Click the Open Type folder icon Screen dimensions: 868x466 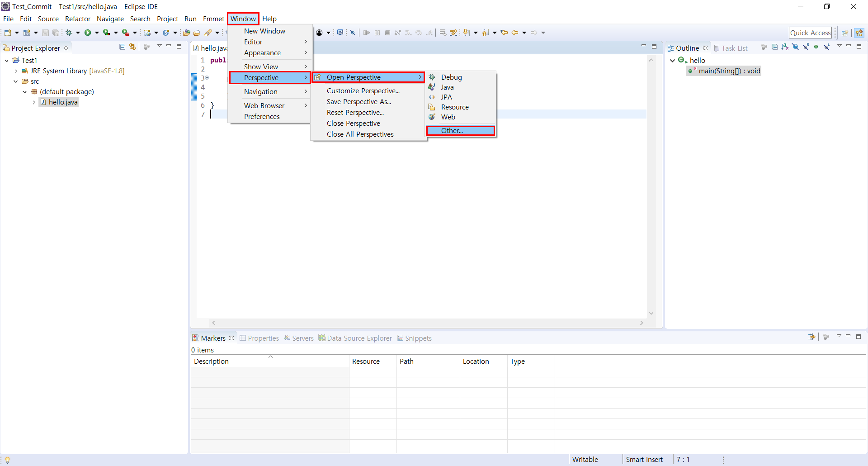click(x=186, y=33)
